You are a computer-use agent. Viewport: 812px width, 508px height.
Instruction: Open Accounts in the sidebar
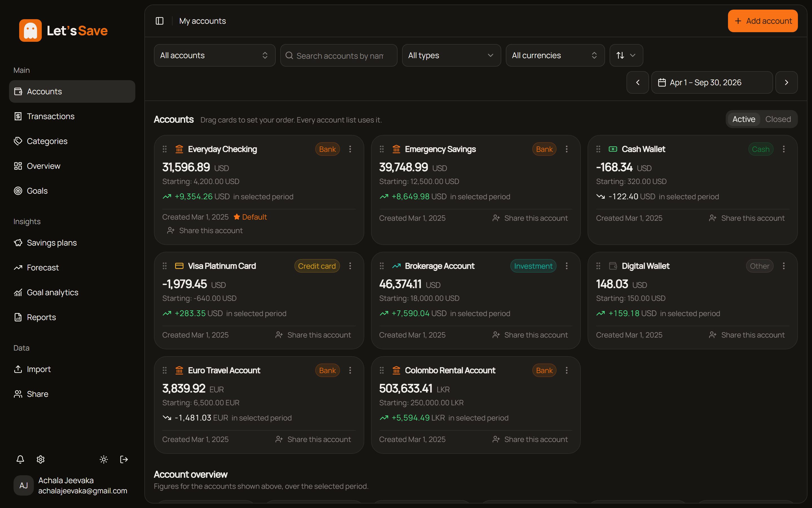coord(72,91)
